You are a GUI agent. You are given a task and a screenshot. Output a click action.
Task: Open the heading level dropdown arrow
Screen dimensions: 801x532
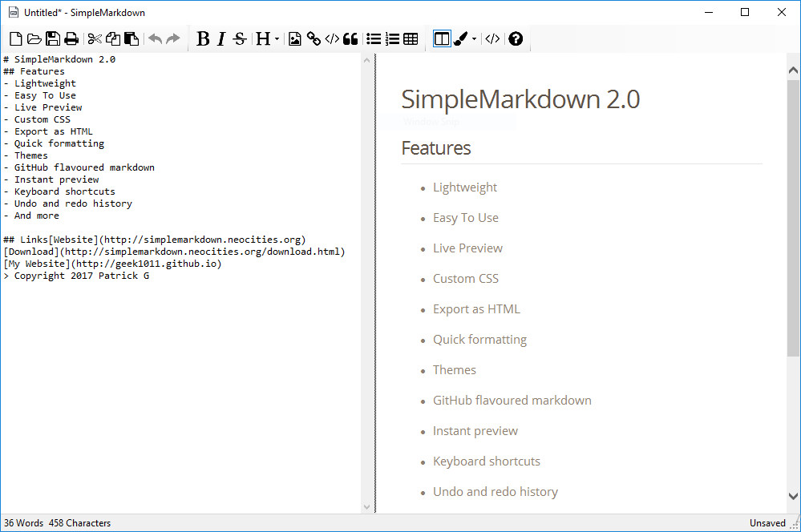(x=277, y=38)
